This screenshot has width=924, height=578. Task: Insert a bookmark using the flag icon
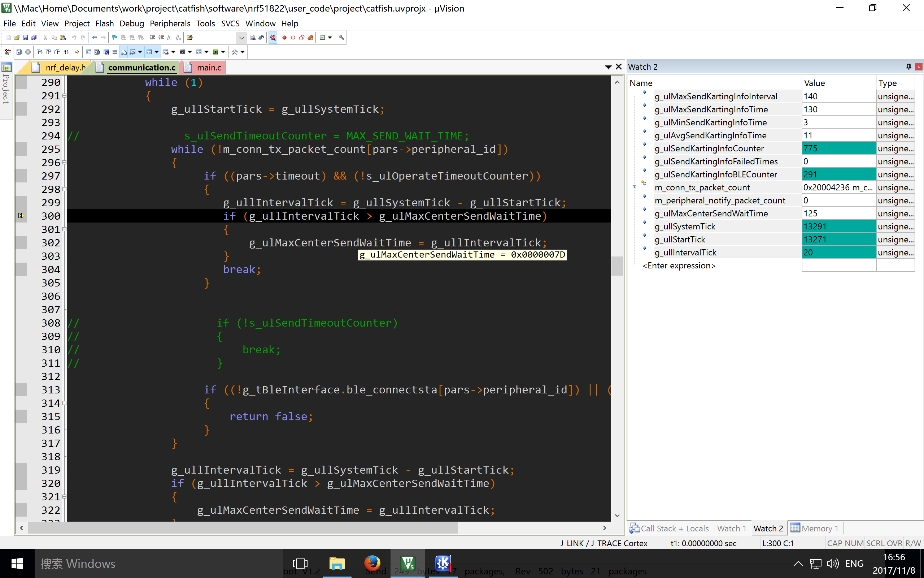pyautogui.click(x=114, y=38)
